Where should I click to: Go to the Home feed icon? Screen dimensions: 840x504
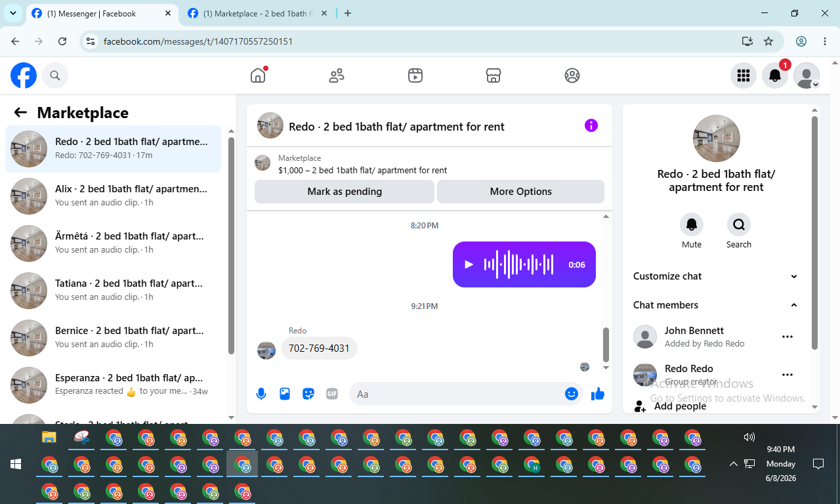258,76
